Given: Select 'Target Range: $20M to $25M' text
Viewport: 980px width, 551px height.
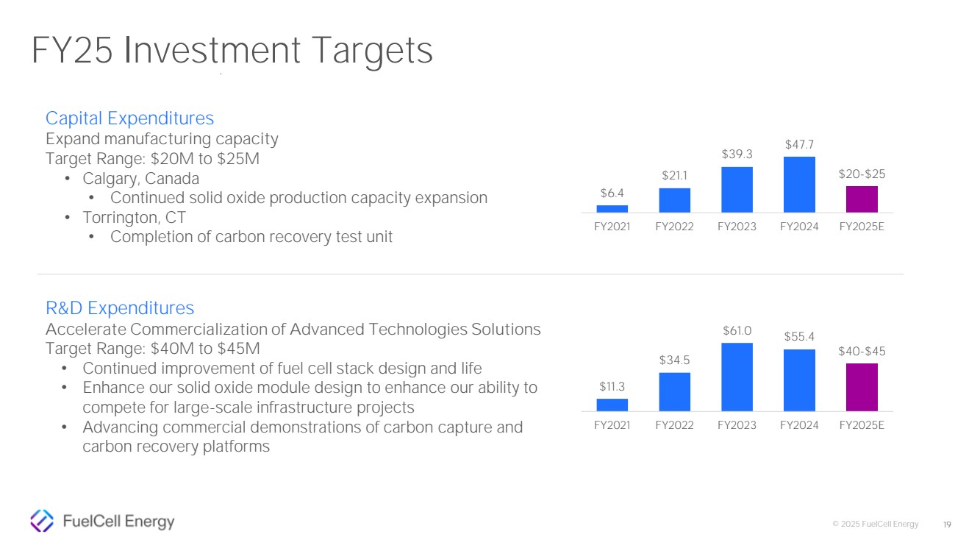Looking at the screenshot, I should click(152, 158).
